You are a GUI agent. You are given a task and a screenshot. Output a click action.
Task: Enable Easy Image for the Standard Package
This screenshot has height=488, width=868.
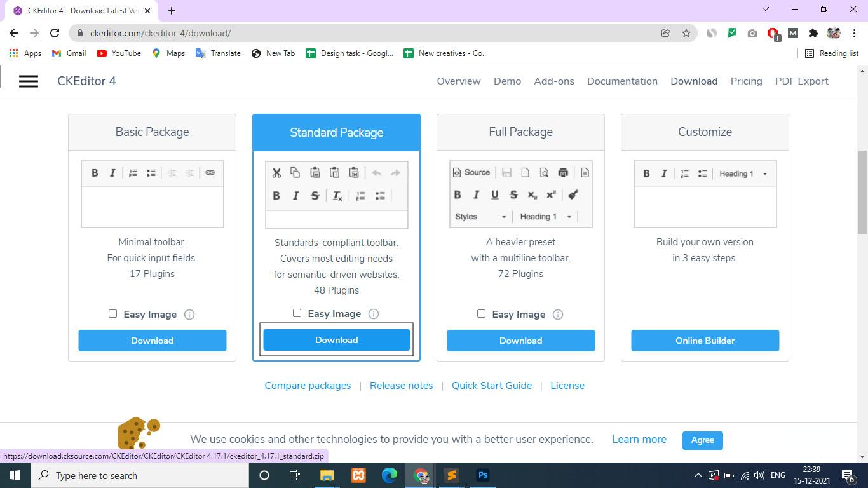pos(297,313)
